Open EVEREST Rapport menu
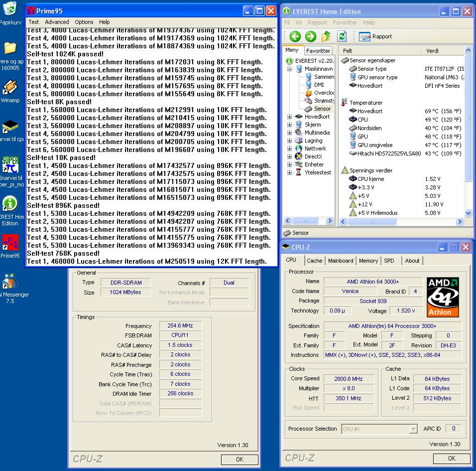Screen dimensions: 476x471 click(x=317, y=22)
